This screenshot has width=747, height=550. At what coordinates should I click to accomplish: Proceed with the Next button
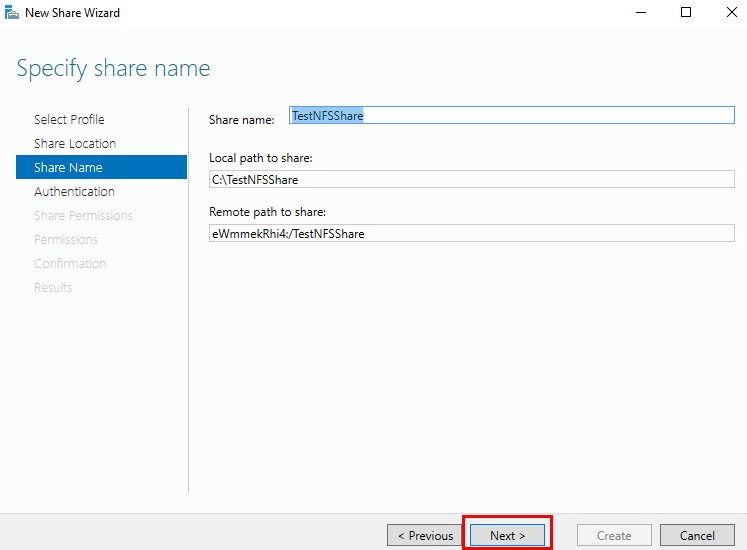(x=507, y=535)
